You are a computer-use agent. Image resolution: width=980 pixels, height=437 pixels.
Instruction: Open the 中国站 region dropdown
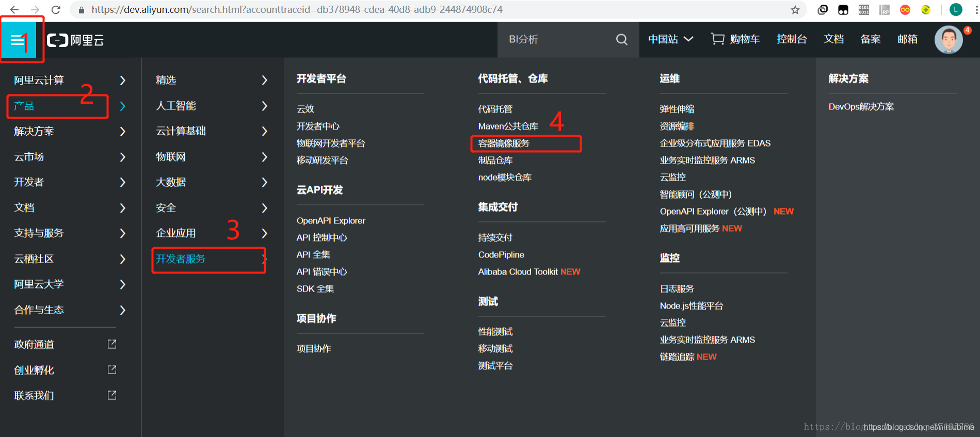coord(670,39)
